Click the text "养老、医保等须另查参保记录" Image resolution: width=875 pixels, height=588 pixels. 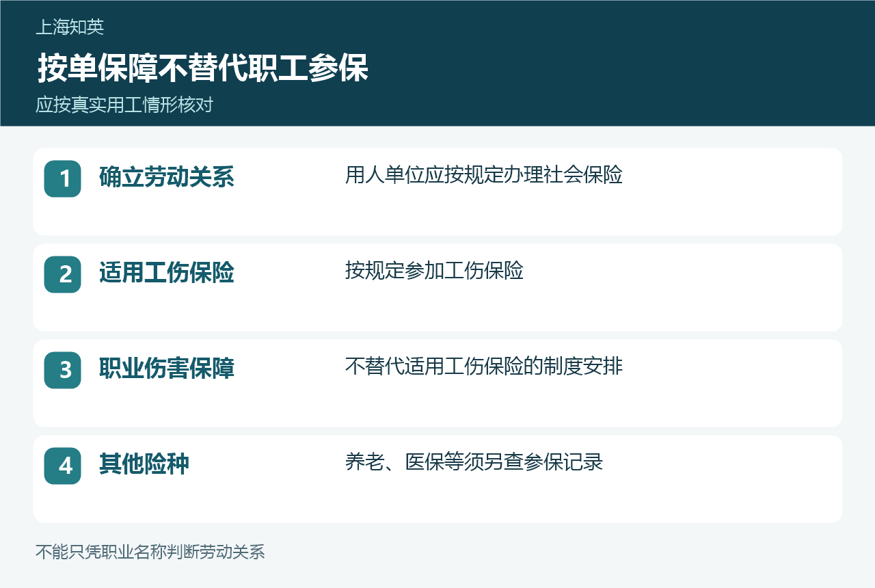pyautogui.click(x=474, y=462)
